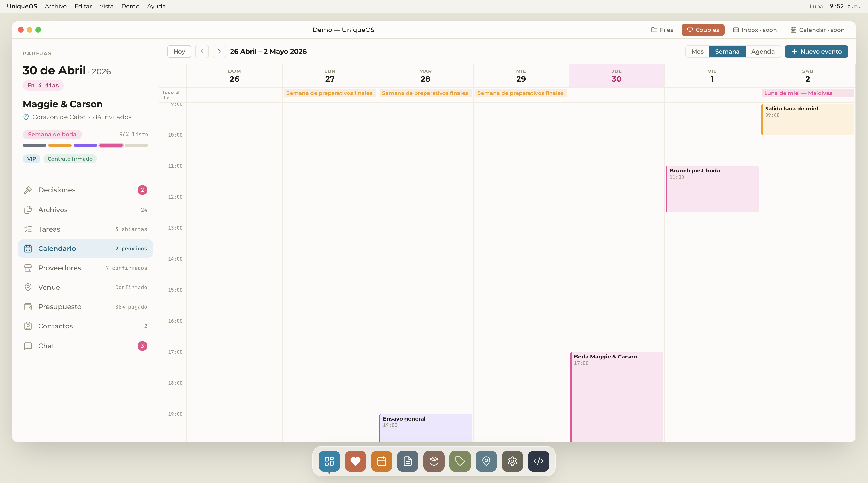Click the Contrato firmado tag
This screenshot has height=483, width=868.
coord(70,159)
